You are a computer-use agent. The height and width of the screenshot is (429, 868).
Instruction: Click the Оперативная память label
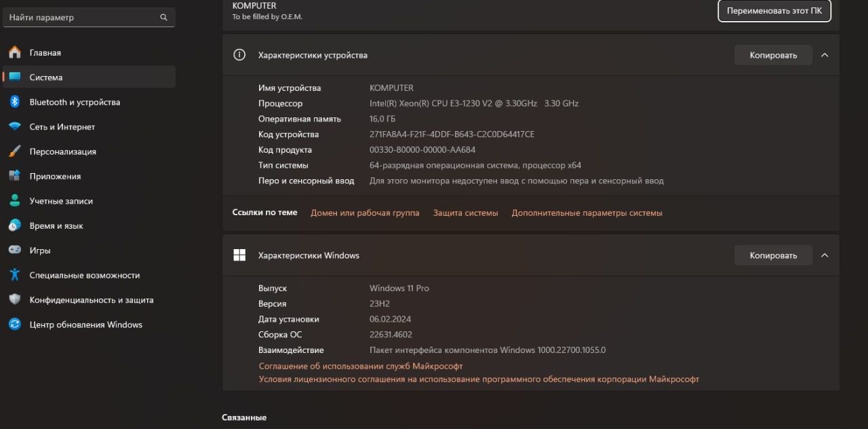(299, 119)
